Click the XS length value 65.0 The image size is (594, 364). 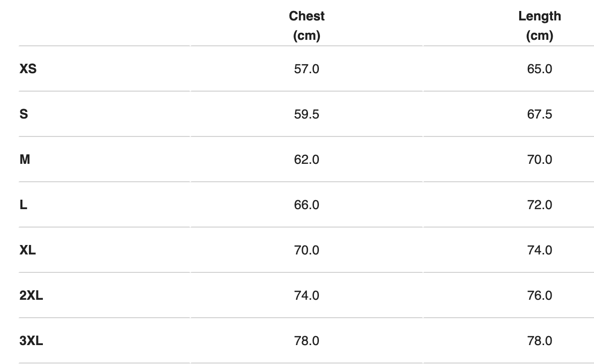point(540,69)
